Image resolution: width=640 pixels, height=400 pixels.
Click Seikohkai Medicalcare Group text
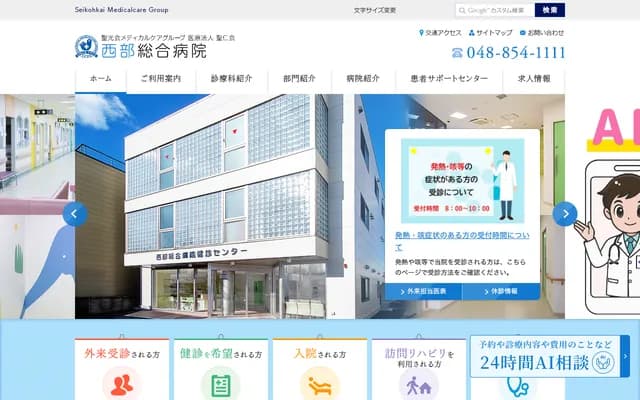[121, 10]
